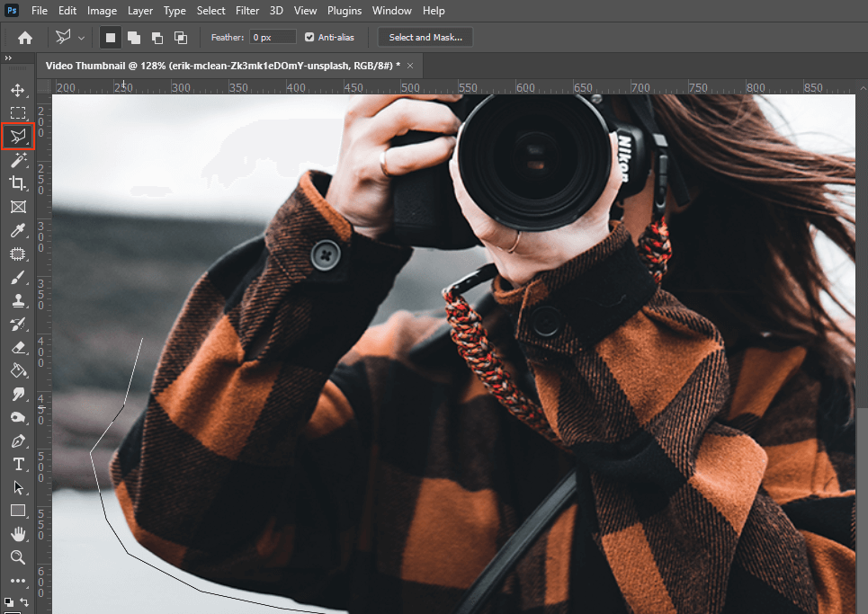Select the Magic Wand tool
The width and height of the screenshot is (868, 614).
click(x=18, y=160)
